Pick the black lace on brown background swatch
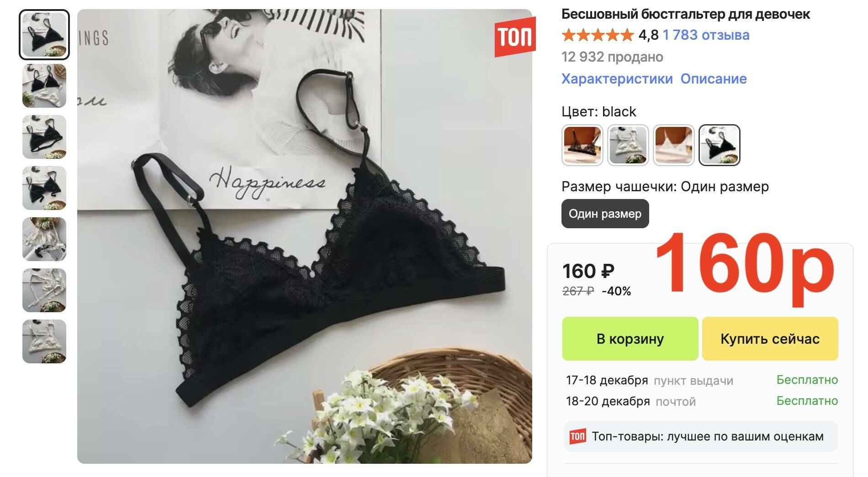868x477 pixels. coord(582,145)
